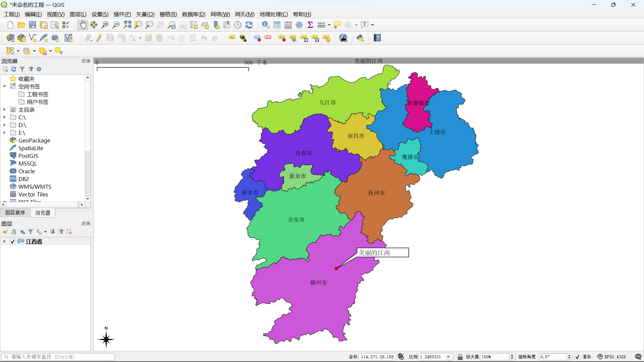
Task: Toggle editing with the pencil icon
Action: point(99,38)
